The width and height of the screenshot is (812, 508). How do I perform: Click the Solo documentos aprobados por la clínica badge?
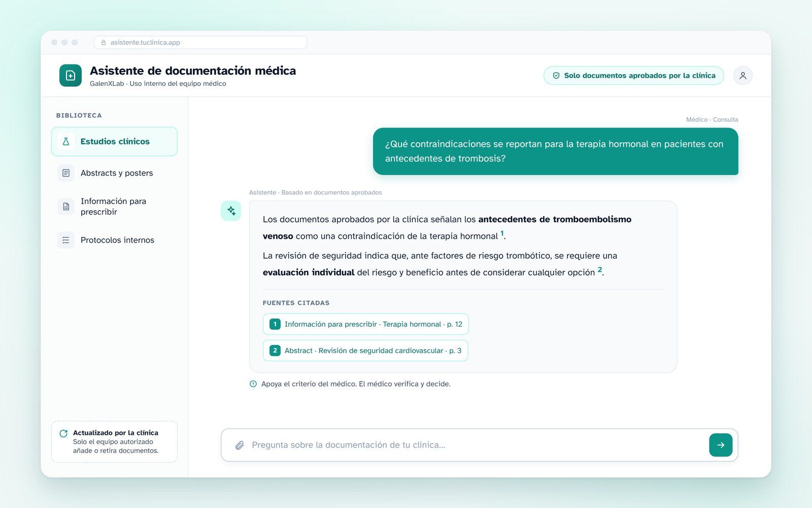tap(634, 75)
